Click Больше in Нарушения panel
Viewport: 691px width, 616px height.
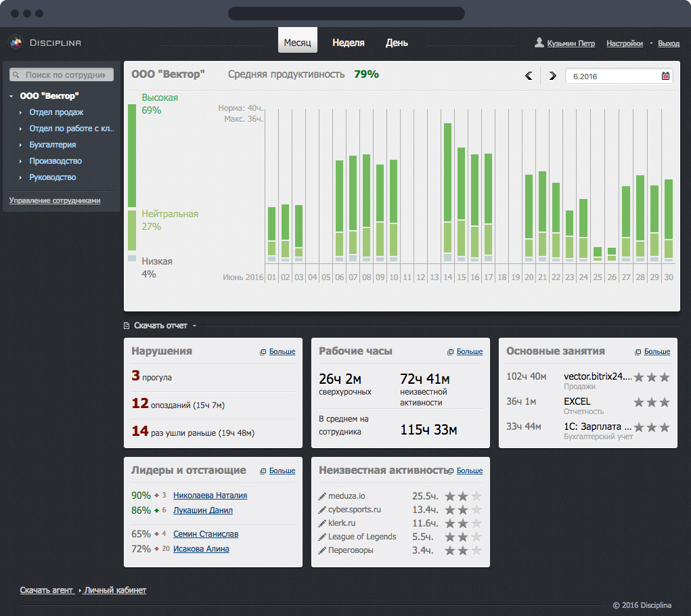282,352
